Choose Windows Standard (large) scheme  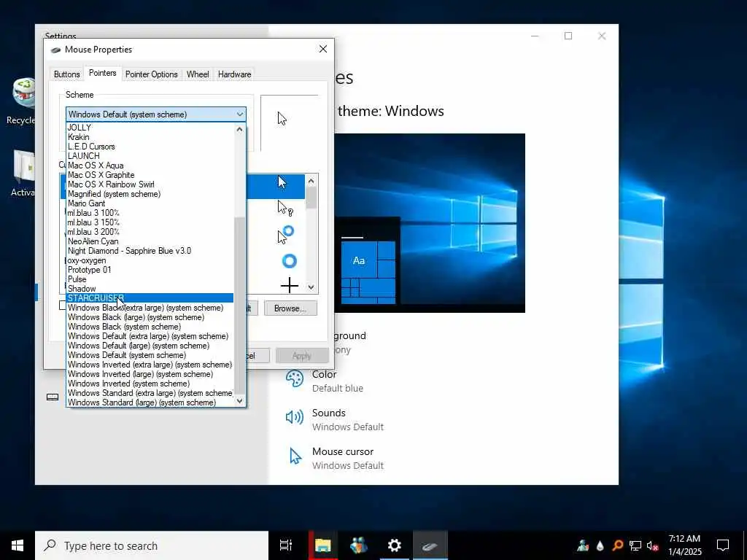tap(150, 402)
